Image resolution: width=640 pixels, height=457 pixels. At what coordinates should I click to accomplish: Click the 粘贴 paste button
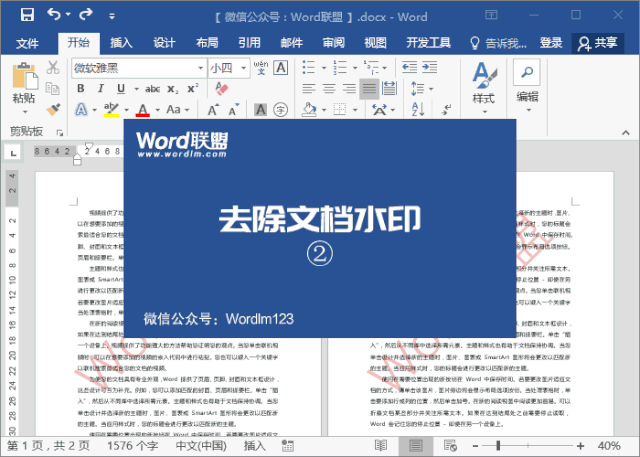24,88
